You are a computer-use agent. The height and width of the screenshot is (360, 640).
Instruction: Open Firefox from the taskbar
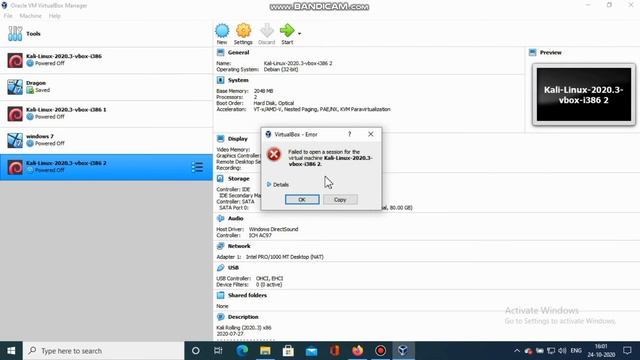[x=358, y=351]
